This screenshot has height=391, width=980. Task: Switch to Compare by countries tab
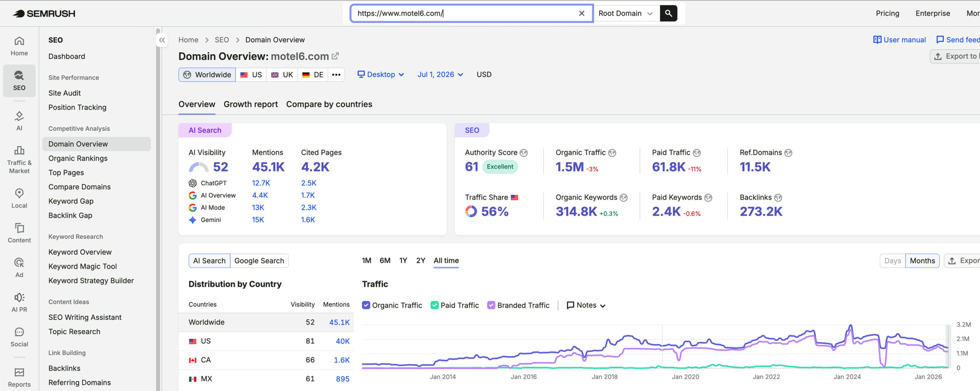click(329, 104)
